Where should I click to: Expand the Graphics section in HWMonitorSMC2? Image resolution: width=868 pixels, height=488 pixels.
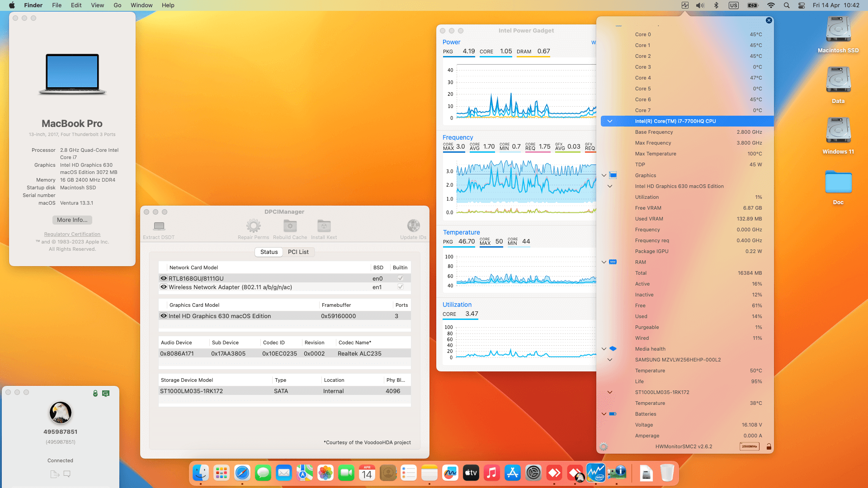[604, 175]
